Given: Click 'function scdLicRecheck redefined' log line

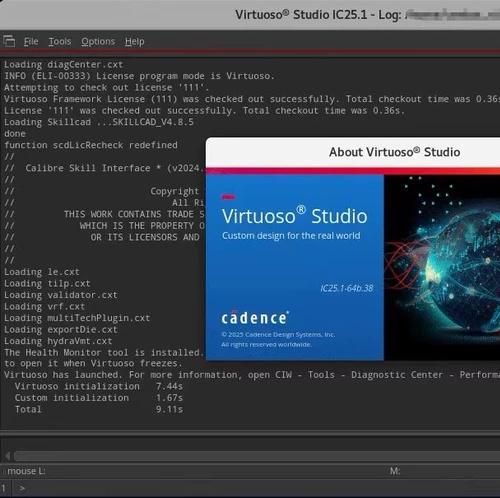Looking at the screenshot, I should tap(91, 145).
